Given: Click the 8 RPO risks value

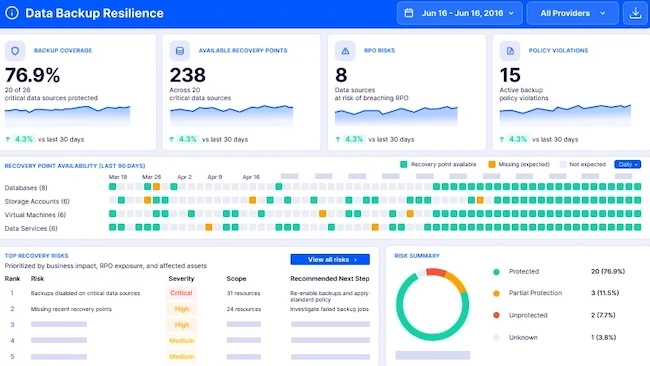Looking at the screenshot, I should 341,75.
